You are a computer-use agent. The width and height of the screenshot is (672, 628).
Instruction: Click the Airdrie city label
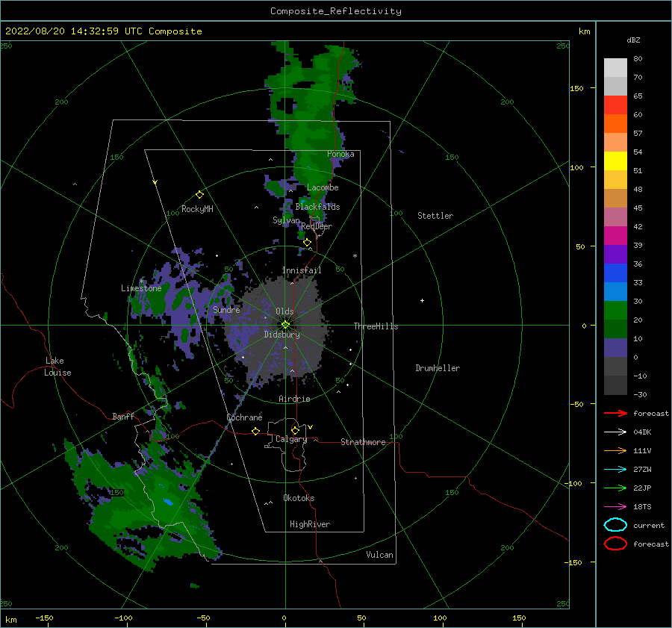294,399
